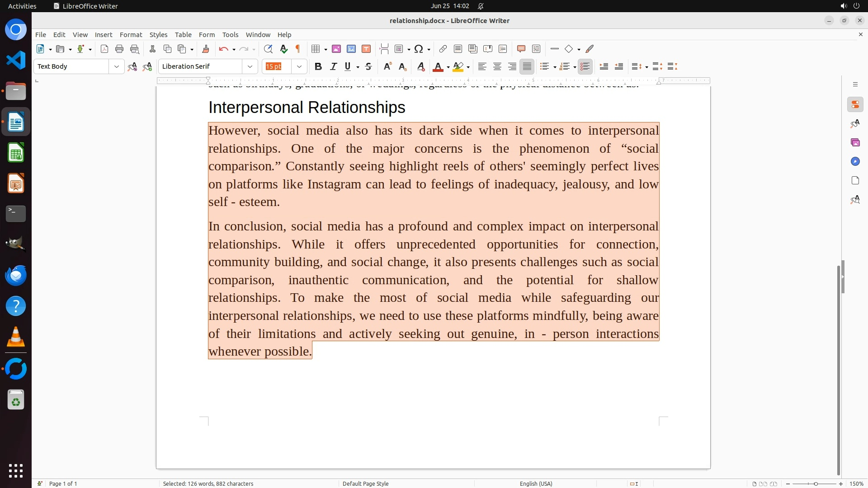The height and width of the screenshot is (488, 868).
Task: Click the Export as PDF icon
Action: pos(104,49)
